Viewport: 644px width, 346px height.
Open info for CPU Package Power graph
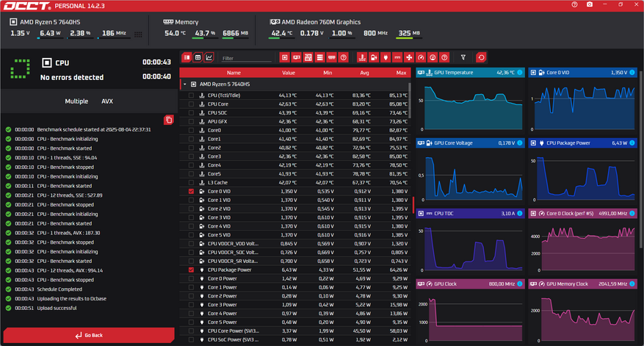click(x=632, y=143)
